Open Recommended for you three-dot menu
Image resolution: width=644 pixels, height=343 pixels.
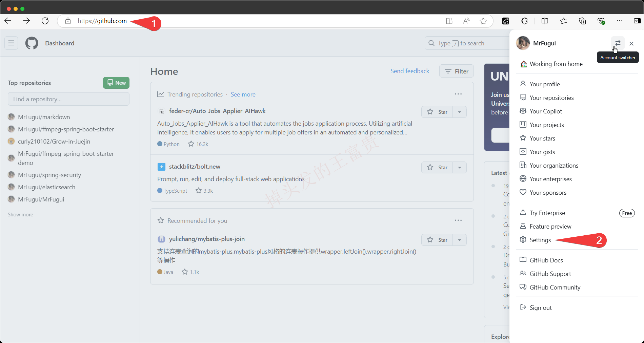pyautogui.click(x=458, y=220)
